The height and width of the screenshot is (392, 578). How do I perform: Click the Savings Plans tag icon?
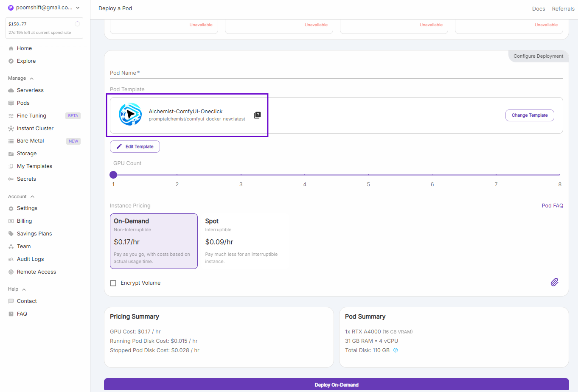[11, 234]
